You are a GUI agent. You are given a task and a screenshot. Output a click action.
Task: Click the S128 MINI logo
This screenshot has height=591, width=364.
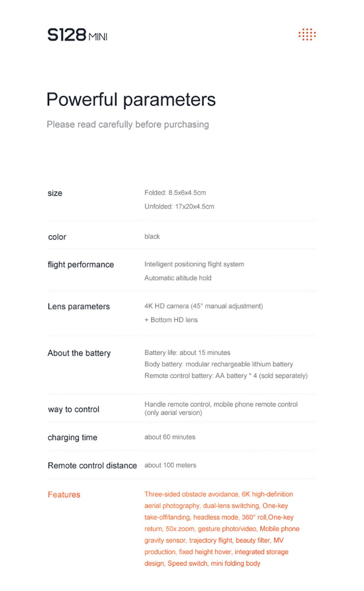(77, 35)
